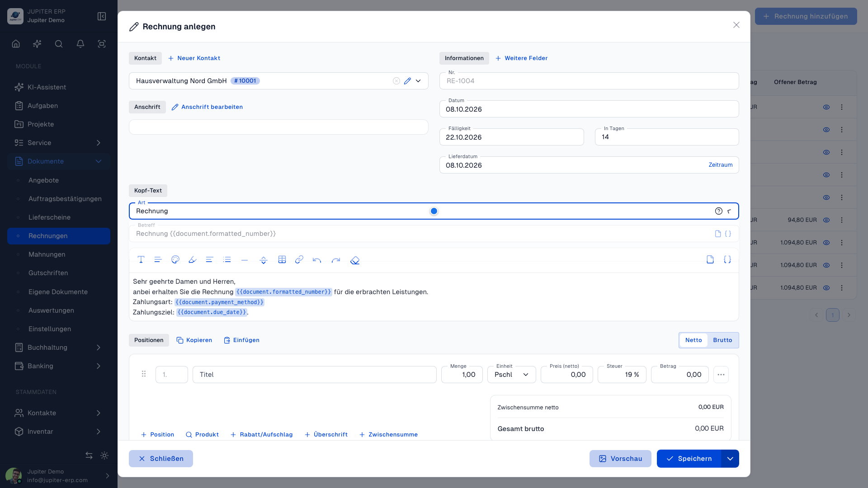Image resolution: width=868 pixels, height=488 pixels.
Task: Click Neuer Kontakt link
Action: click(x=194, y=58)
